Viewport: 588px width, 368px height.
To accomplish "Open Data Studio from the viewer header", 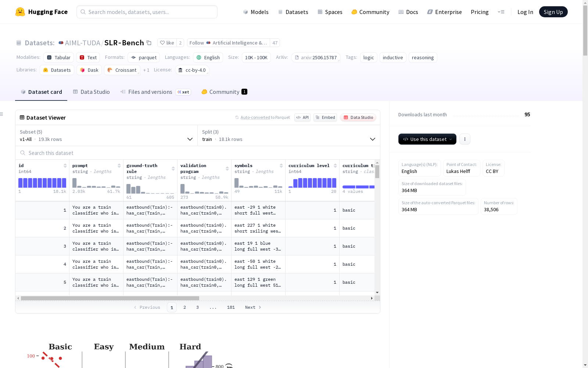I will click(358, 117).
